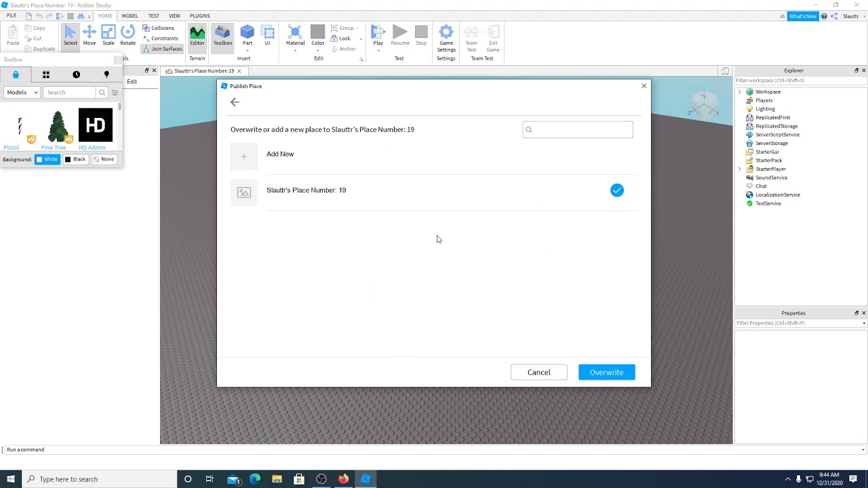Open the command bar history dropdown
The width and height of the screenshot is (868, 488).
pyautogui.click(x=863, y=449)
